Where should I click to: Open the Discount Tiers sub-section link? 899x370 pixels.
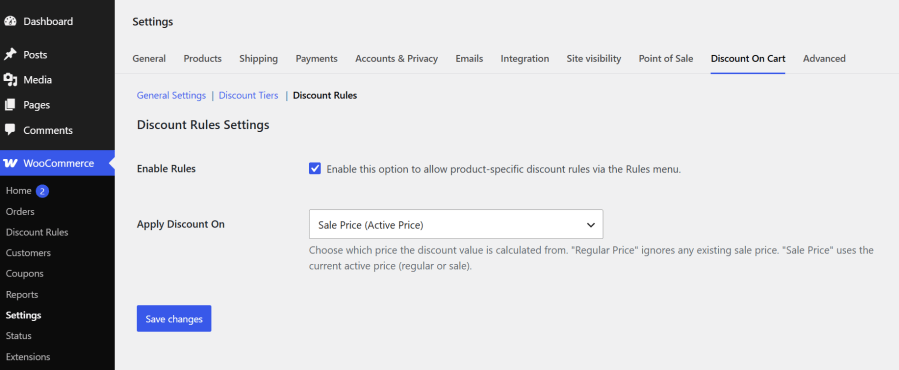click(x=248, y=95)
